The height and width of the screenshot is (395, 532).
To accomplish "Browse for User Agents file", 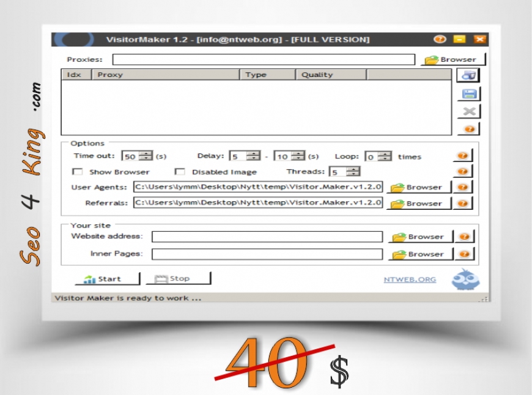I will point(419,187).
